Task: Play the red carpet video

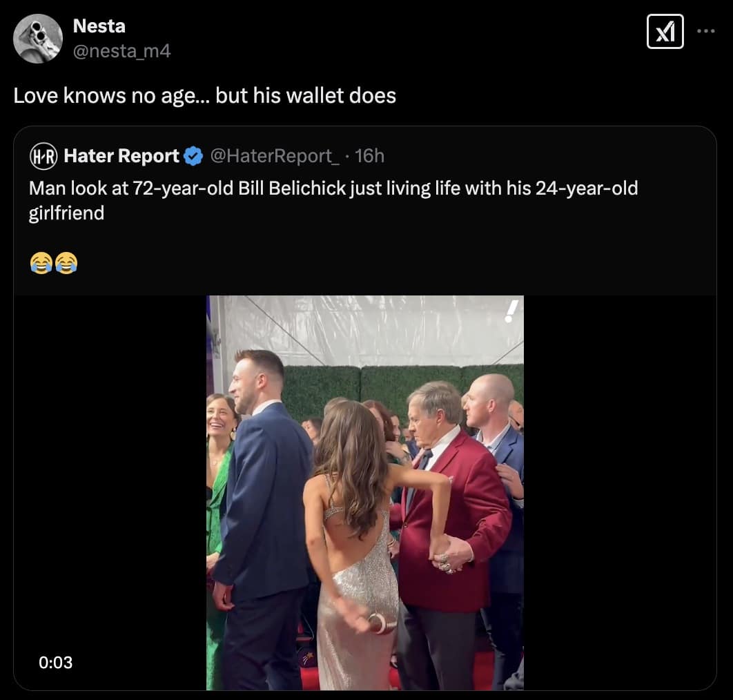Action: tap(364, 492)
